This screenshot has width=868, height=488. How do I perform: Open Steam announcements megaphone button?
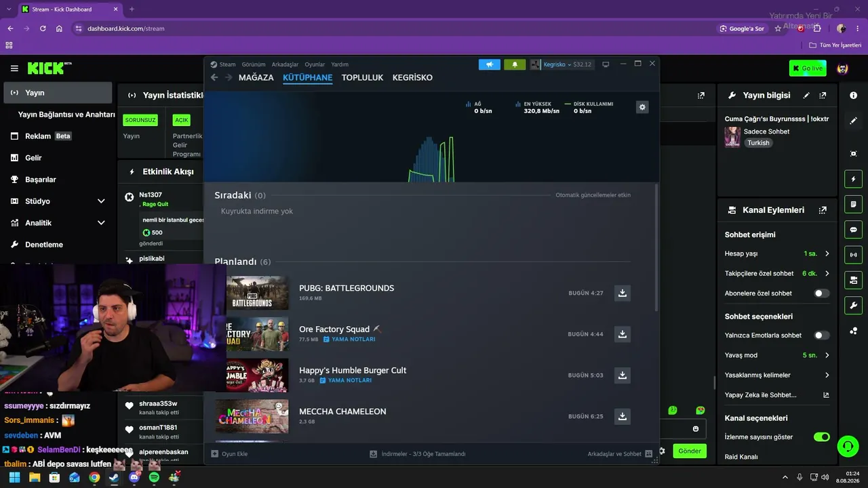(489, 64)
